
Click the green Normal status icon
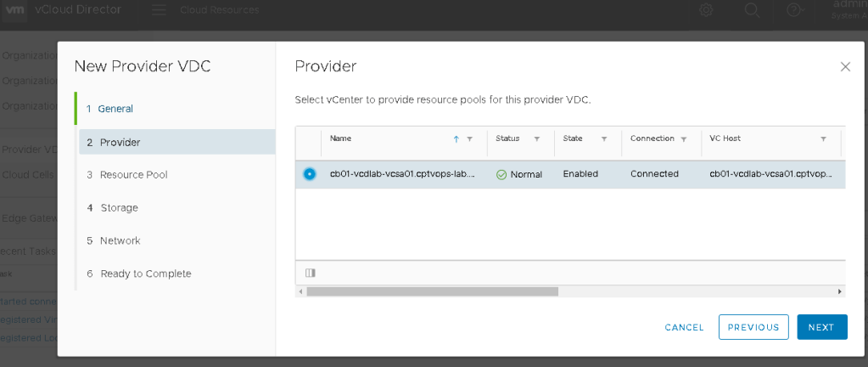[x=501, y=174]
